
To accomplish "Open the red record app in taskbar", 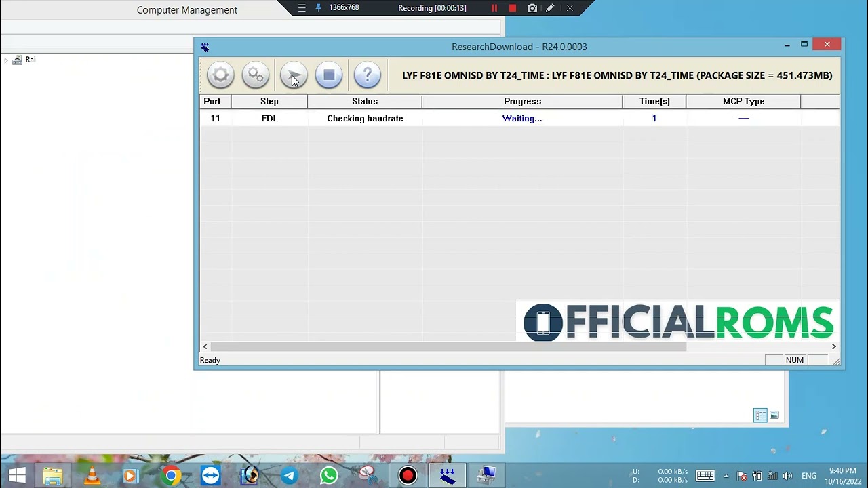I will [x=408, y=476].
